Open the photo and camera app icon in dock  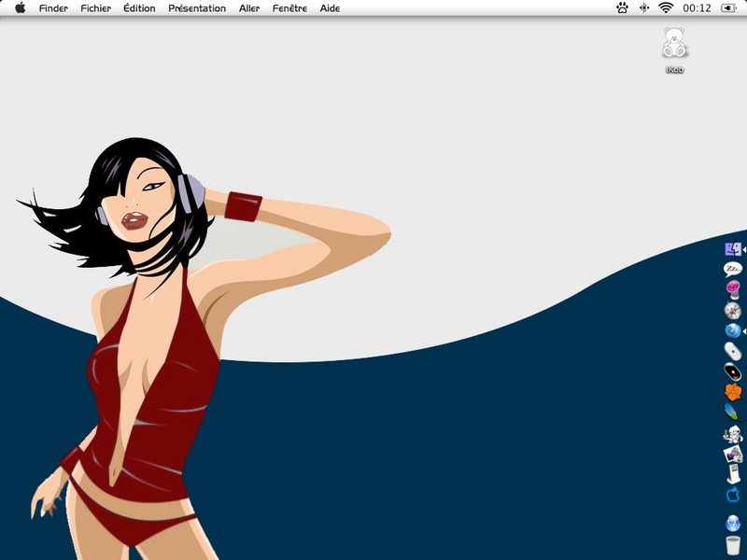733,455
